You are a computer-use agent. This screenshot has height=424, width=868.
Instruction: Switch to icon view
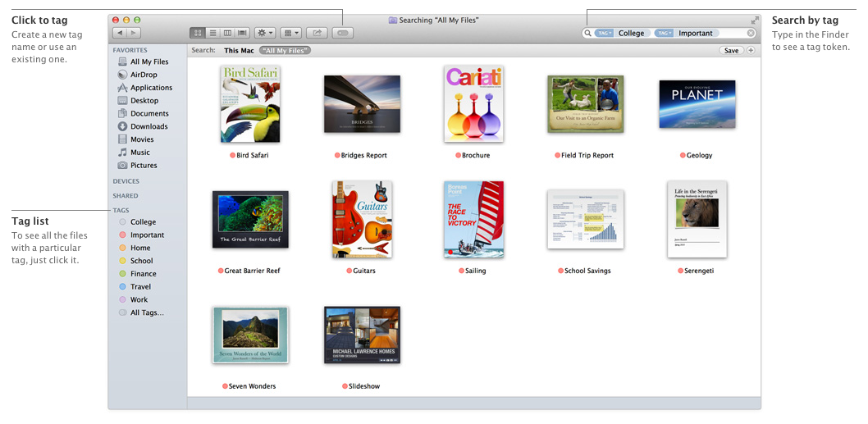click(198, 33)
